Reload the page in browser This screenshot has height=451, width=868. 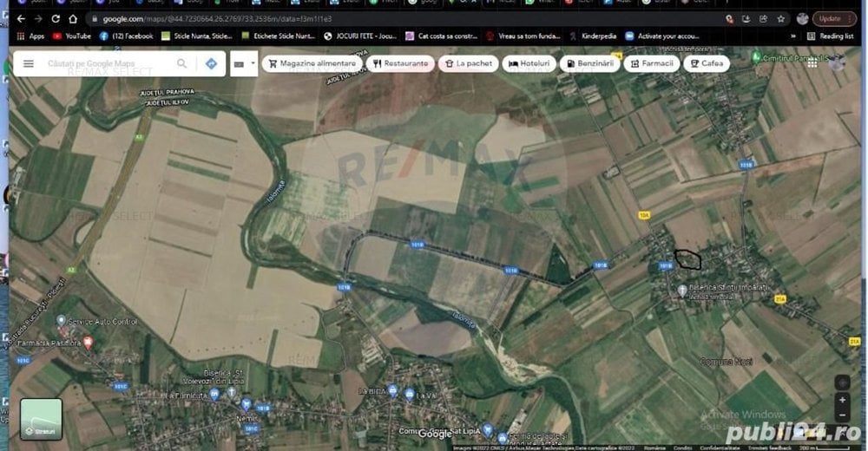tap(56, 18)
